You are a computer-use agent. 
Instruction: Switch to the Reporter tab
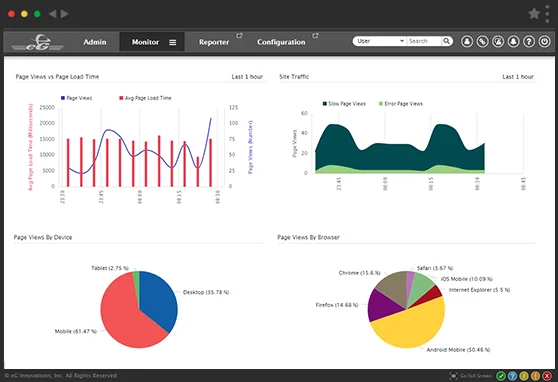214,42
